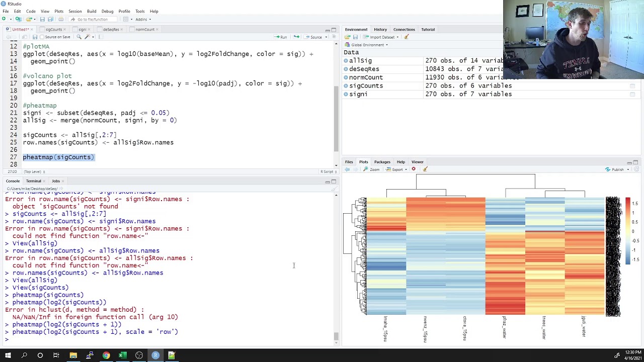Open the Windows Start menu
The image size is (644, 362).
[8, 355]
